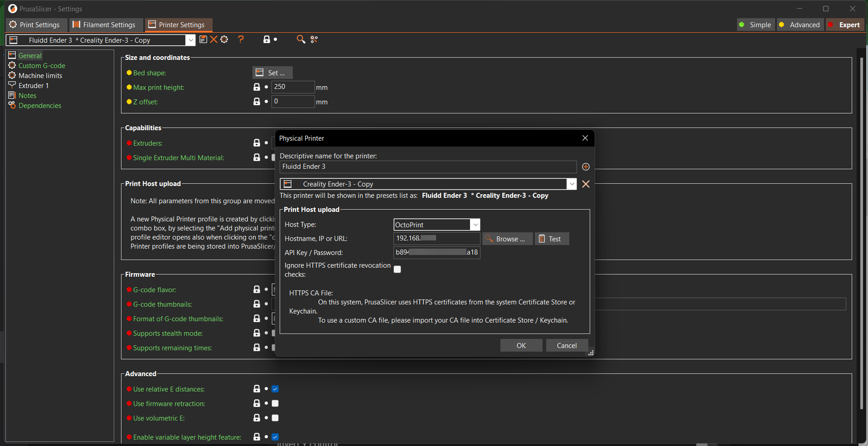Uncheck Enable variable layer height feature

point(275,437)
